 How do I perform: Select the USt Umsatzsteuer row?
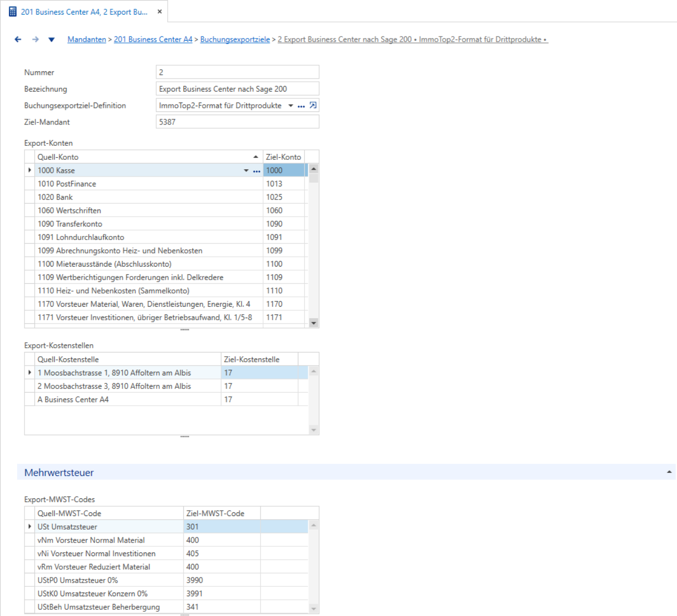(166, 527)
